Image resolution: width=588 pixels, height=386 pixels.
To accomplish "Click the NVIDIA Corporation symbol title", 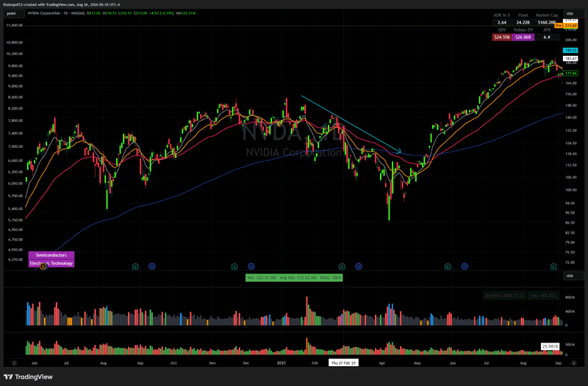I will (43, 13).
